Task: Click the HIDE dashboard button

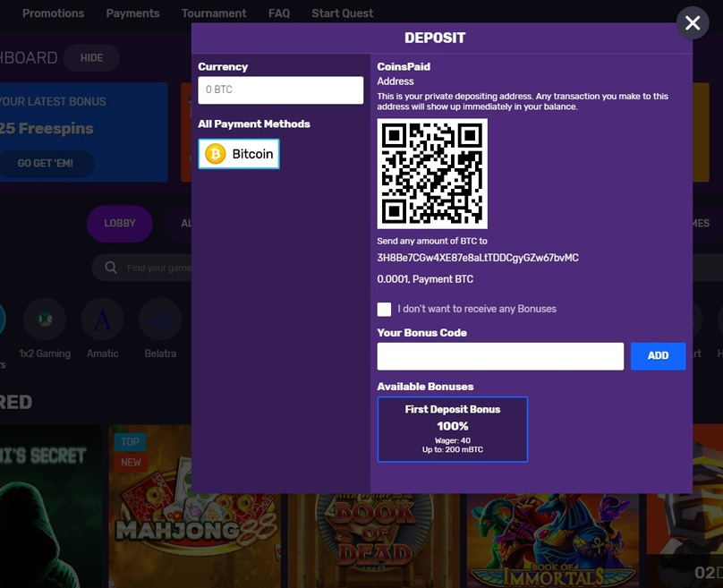Action: [91, 58]
